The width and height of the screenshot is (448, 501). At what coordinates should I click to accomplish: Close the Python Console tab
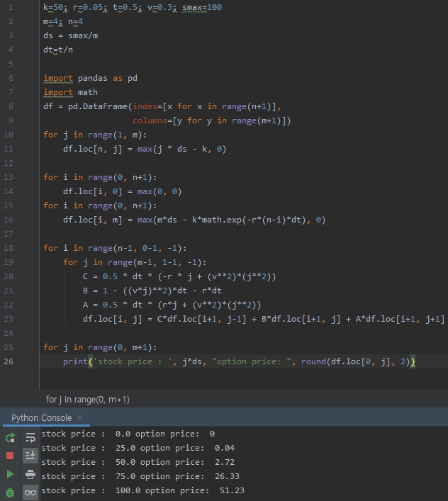pyautogui.click(x=79, y=417)
